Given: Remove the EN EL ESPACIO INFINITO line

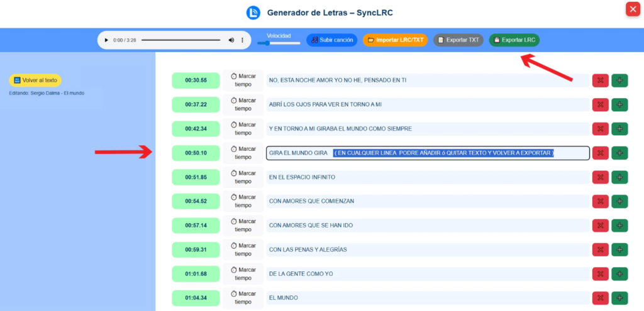Looking at the screenshot, I should (x=600, y=177).
